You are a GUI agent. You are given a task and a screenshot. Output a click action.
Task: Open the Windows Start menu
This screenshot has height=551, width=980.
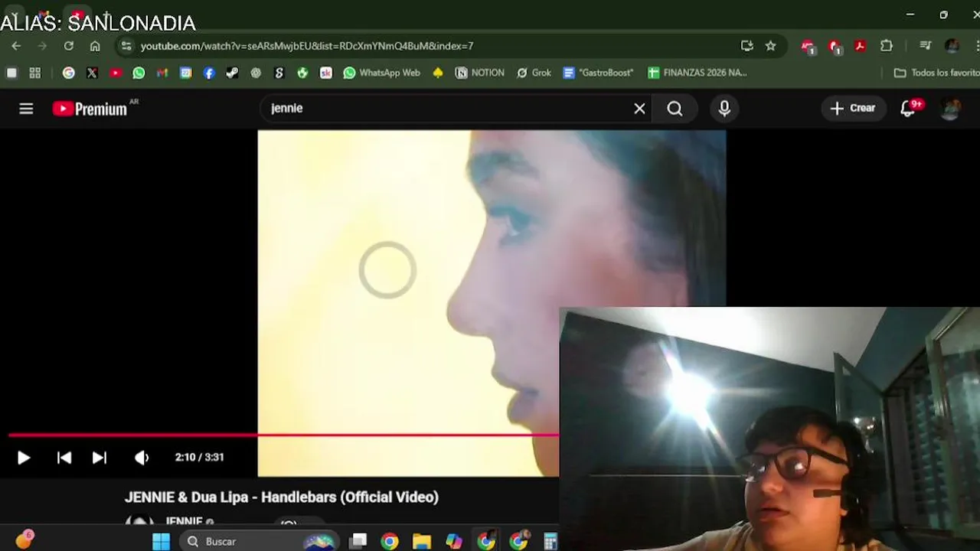click(x=161, y=542)
